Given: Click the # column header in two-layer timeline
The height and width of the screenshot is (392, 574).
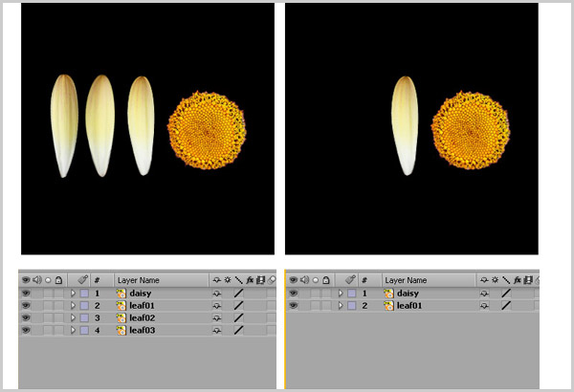Looking at the screenshot, I should point(364,280).
